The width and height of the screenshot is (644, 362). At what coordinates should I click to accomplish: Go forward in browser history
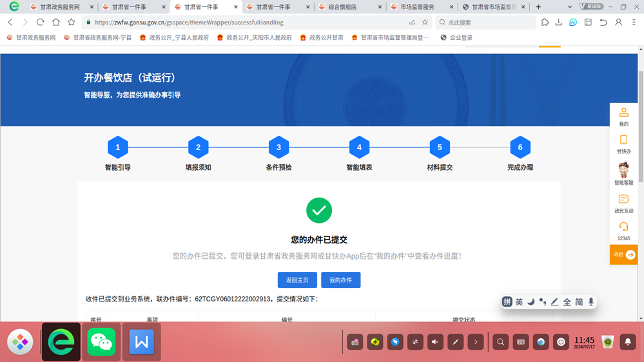click(25, 22)
